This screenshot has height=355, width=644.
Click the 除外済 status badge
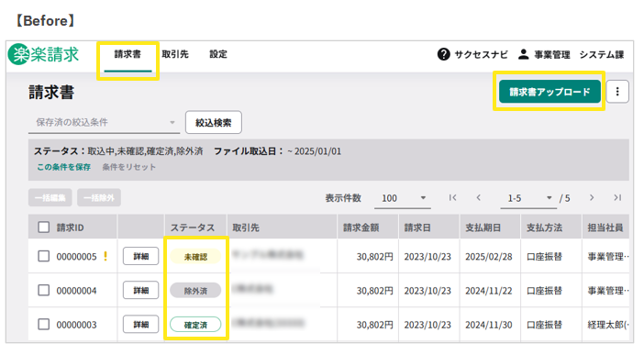click(195, 291)
